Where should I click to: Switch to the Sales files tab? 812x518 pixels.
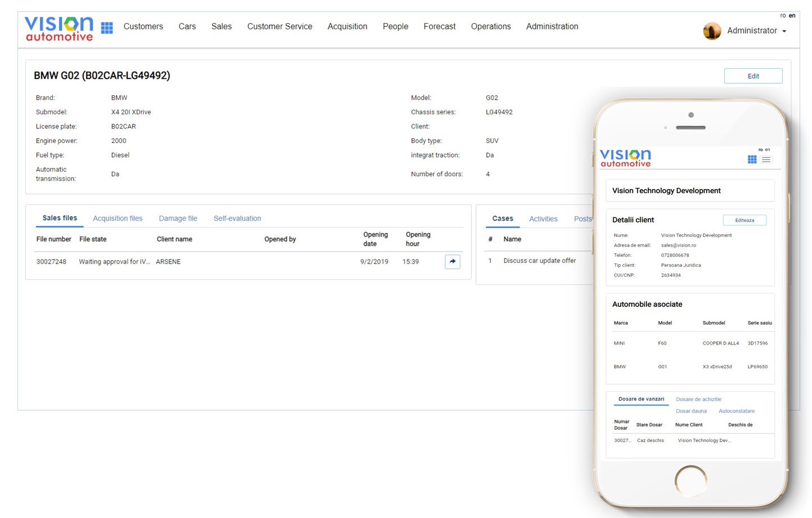coord(60,218)
